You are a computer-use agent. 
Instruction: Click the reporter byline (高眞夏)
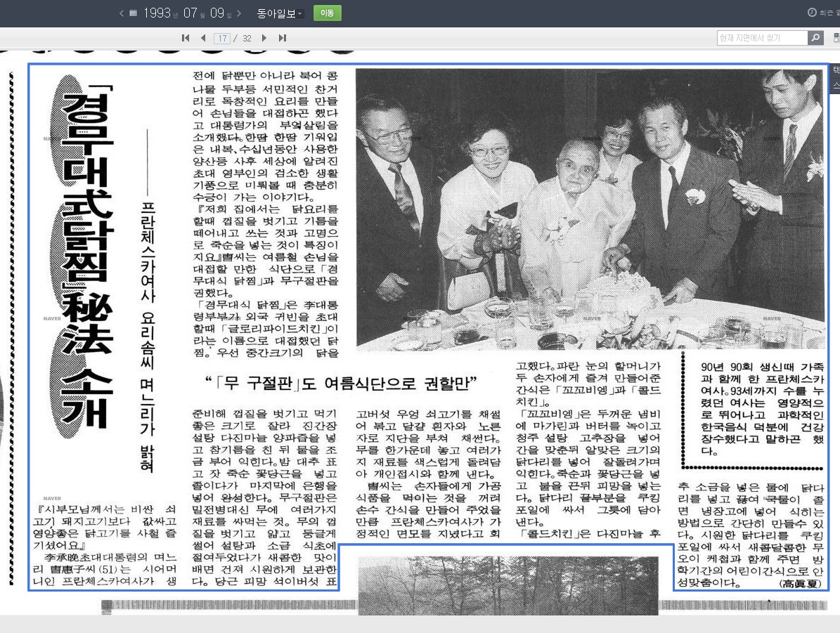(x=801, y=584)
